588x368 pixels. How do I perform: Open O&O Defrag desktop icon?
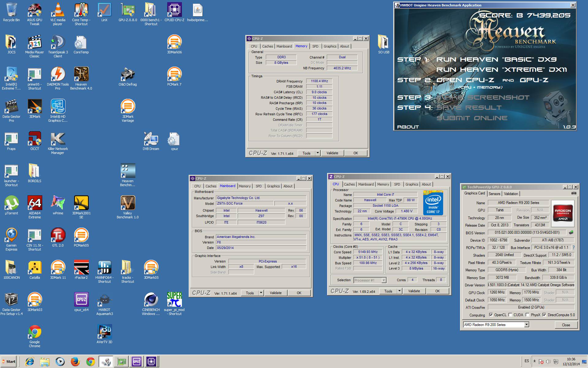[128, 77]
